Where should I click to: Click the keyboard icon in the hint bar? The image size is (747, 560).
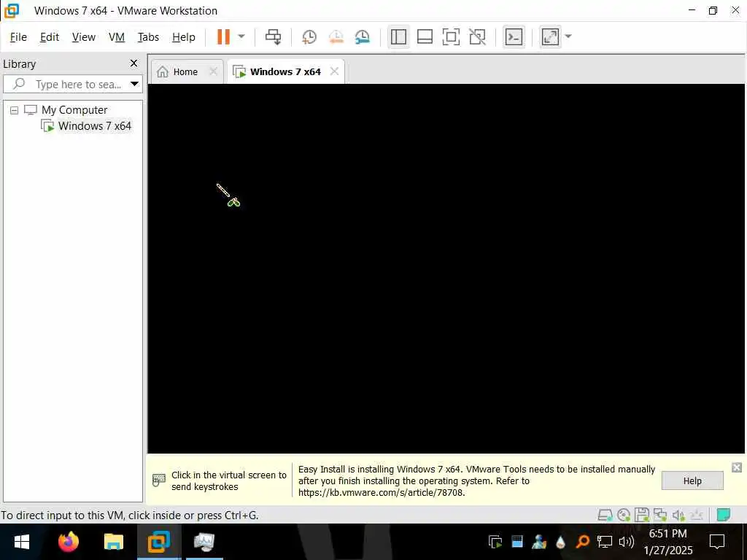point(158,480)
